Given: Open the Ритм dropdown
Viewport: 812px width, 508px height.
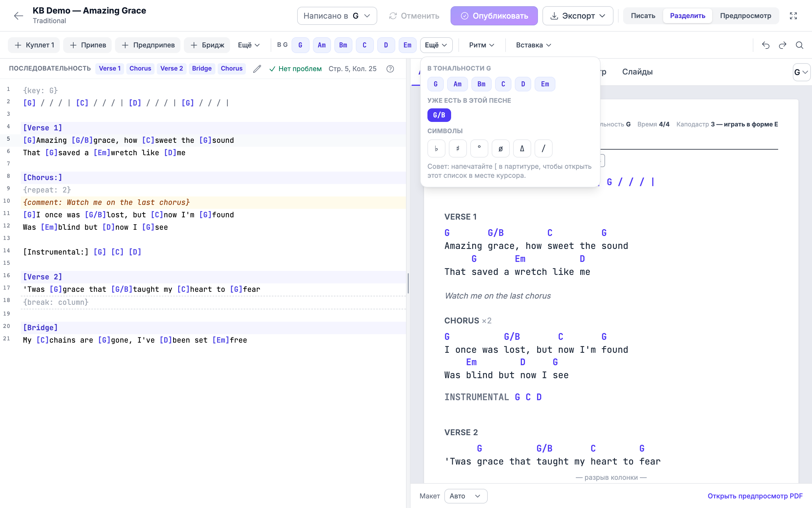Looking at the screenshot, I should [x=482, y=45].
